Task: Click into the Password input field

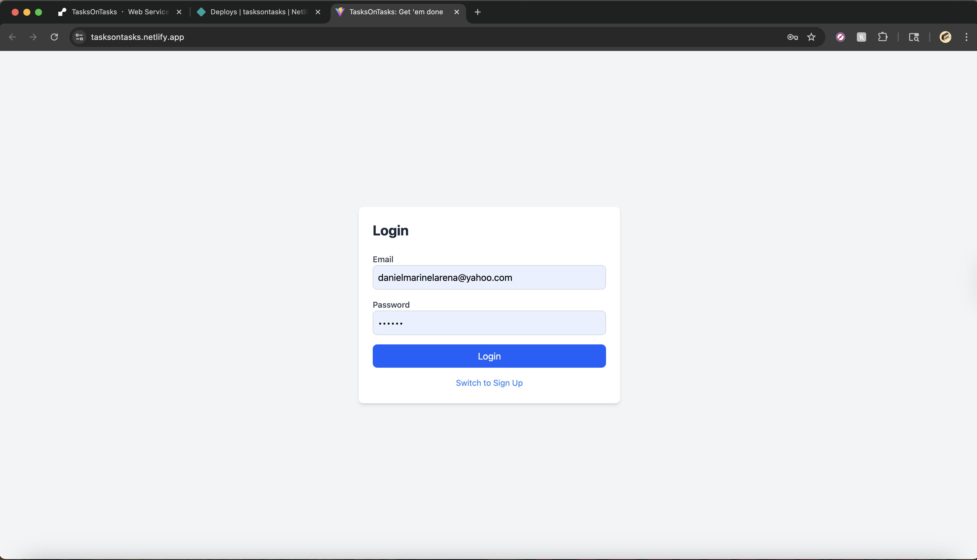Action: [489, 323]
